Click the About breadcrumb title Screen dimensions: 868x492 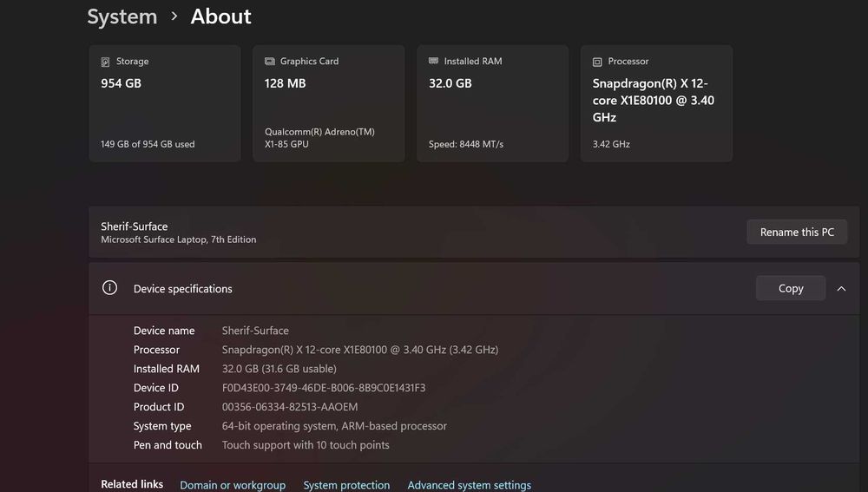220,16
